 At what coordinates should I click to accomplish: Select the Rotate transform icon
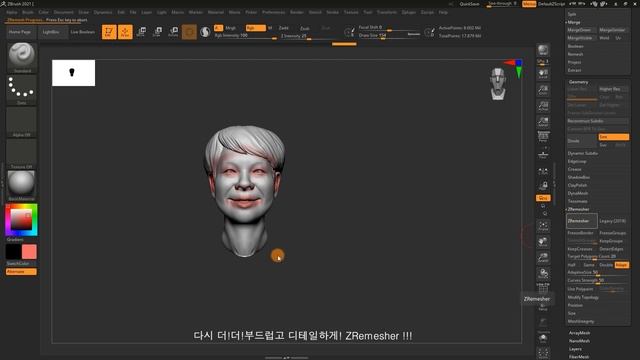tap(173, 32)
